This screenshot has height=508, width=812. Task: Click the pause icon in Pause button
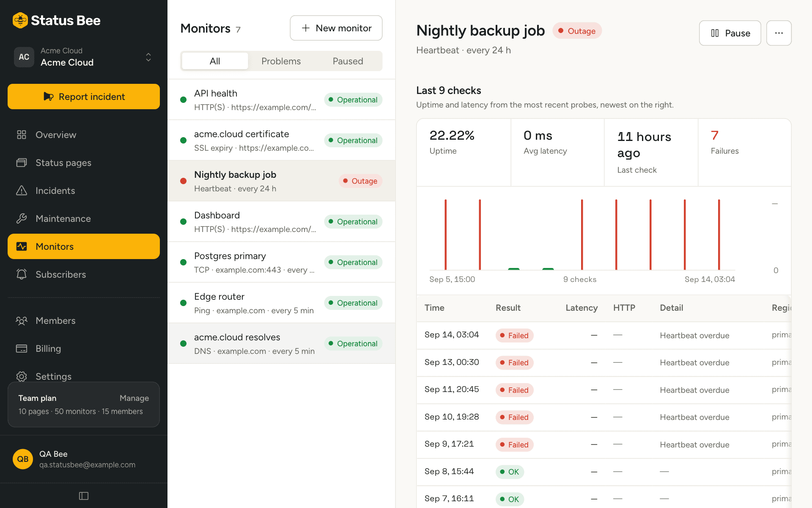715,33
